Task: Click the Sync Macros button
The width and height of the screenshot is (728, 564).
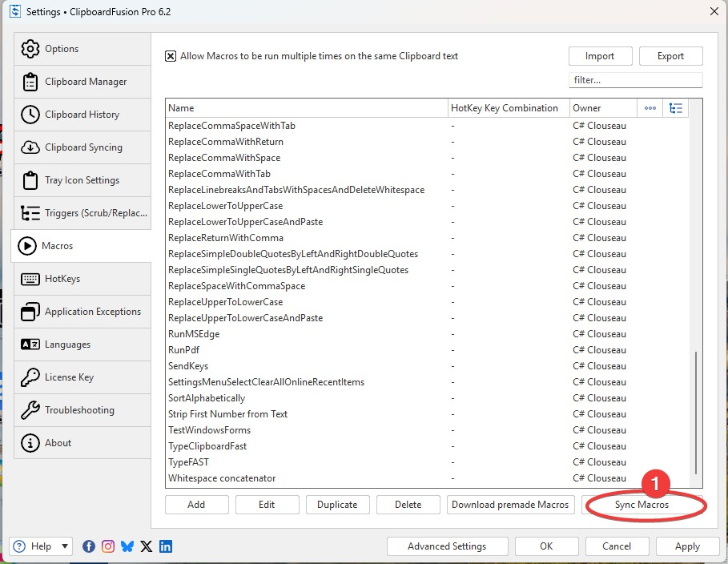Action: point(642,505)
